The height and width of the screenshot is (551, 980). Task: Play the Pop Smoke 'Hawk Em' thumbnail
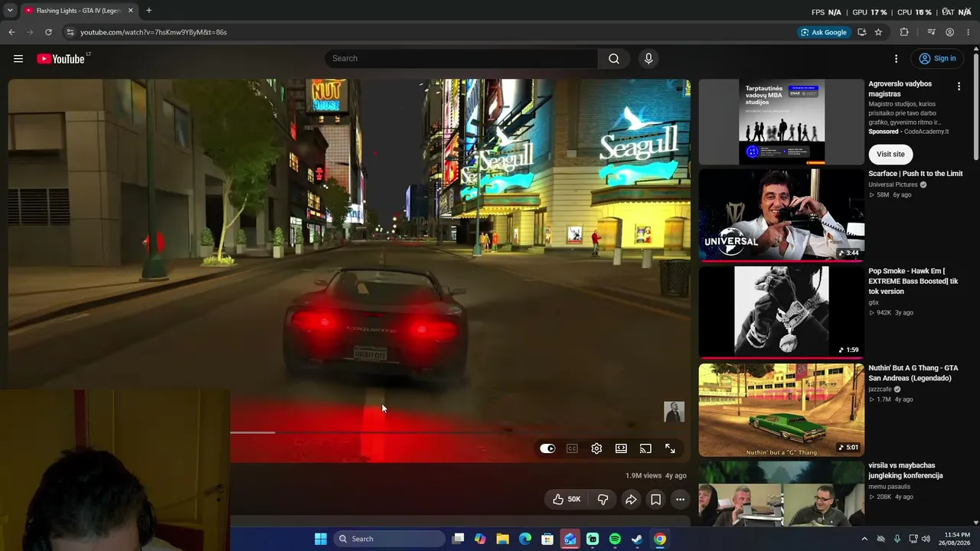781,312
